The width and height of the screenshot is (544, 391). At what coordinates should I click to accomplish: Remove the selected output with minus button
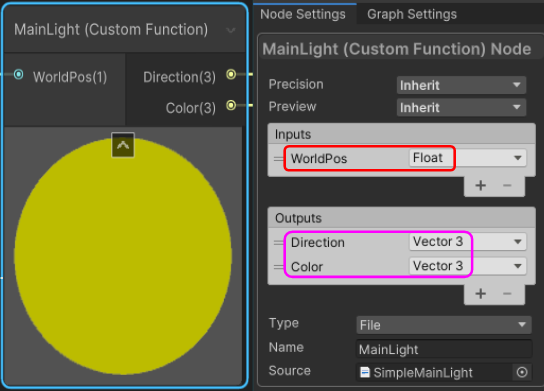[x=507, y=294]
